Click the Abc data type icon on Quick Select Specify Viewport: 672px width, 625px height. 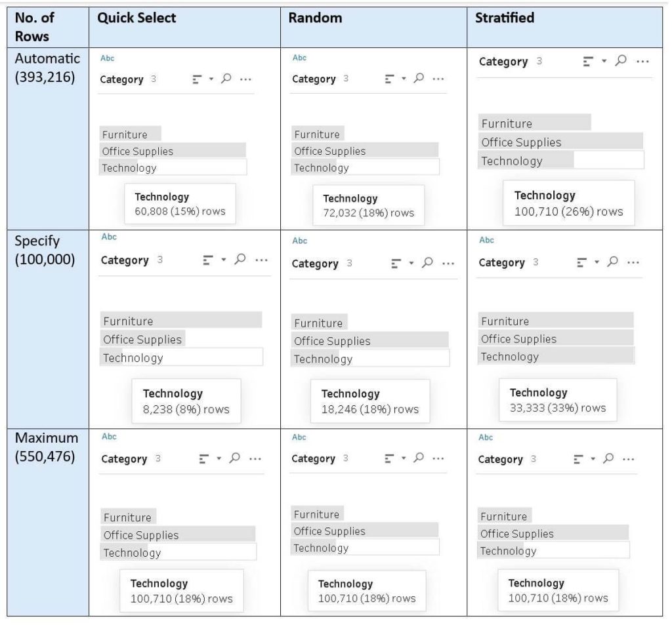click(109, 237)
